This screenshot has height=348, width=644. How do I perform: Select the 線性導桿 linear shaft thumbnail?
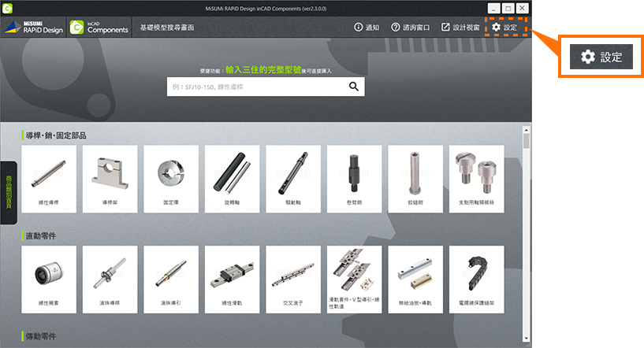pyautogui.click(x=48, y=179)
